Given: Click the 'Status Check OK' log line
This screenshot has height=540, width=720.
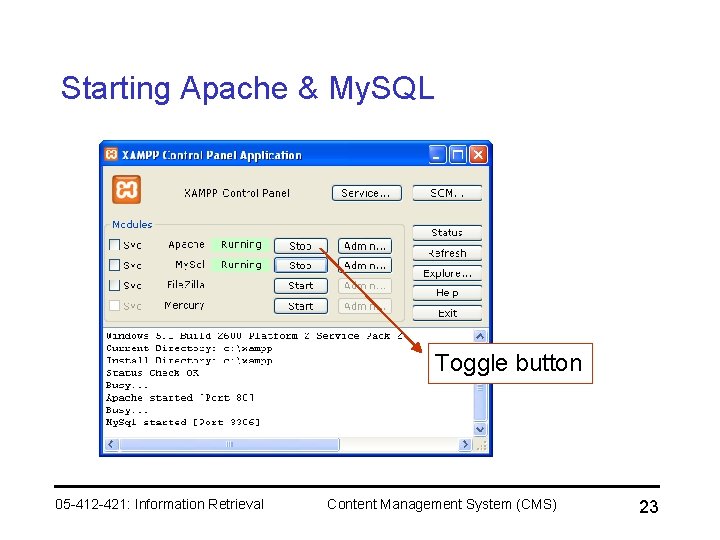Looking at the screenshot, I should point(152,372).
